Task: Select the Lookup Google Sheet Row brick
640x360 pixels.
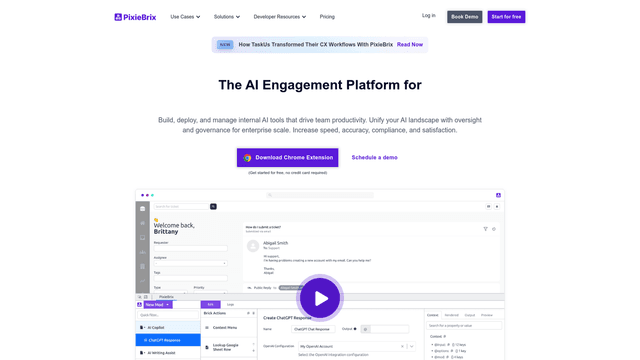Action: pyautogui.click(x=229, y=347)
